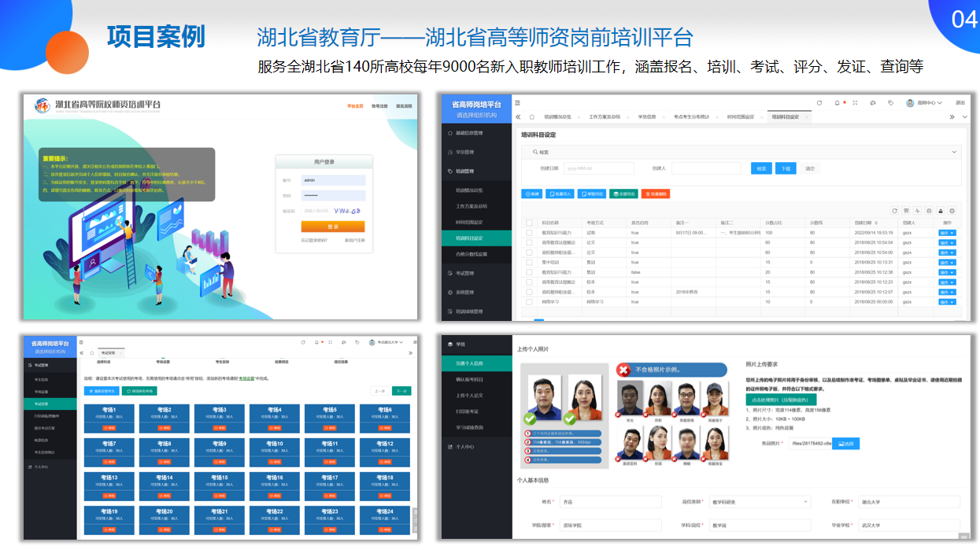This screenshot has width=980, height=553.
Task: Click the refresh icon in the 培训科目设定 top bar
Action: tap(819, 103)
